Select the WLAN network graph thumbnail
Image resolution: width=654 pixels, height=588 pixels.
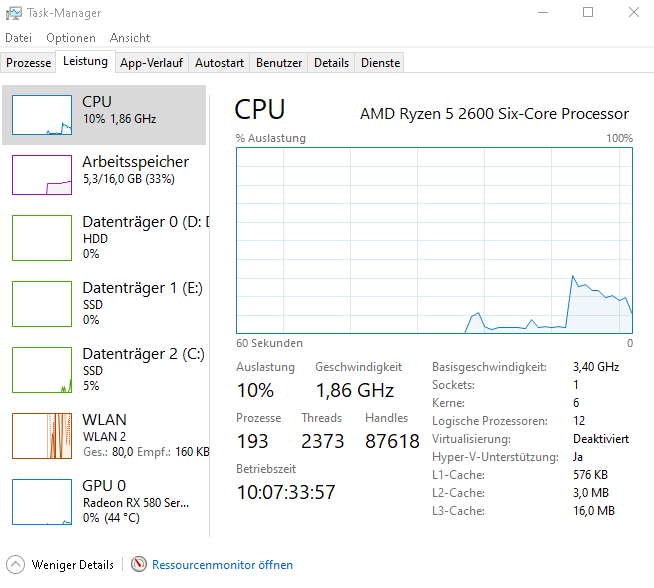click(42, 435)
